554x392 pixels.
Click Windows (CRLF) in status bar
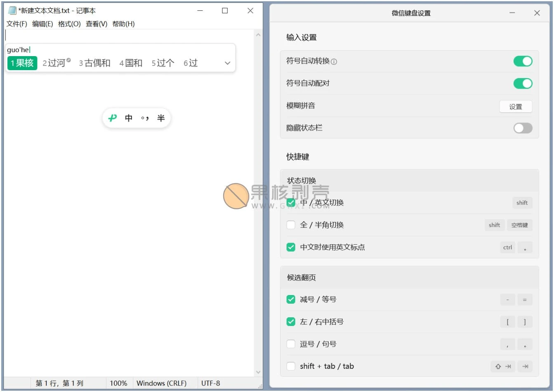click(161, 383)
